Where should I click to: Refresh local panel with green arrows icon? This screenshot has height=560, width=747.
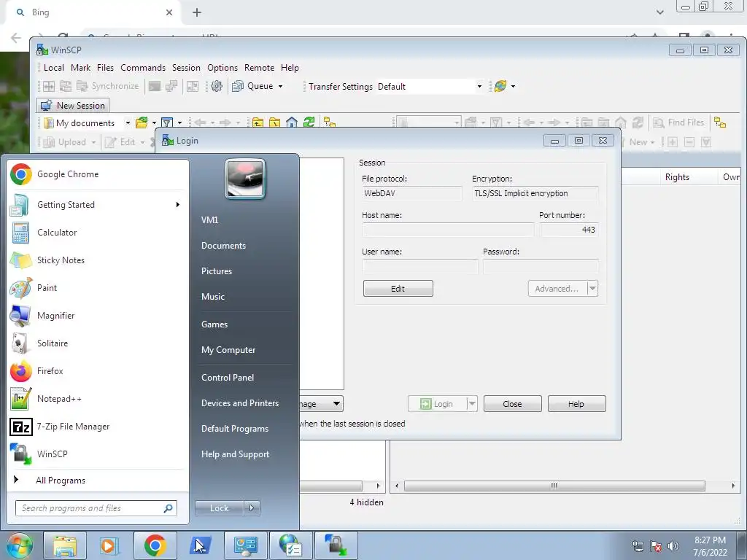[x=309, y=122]
